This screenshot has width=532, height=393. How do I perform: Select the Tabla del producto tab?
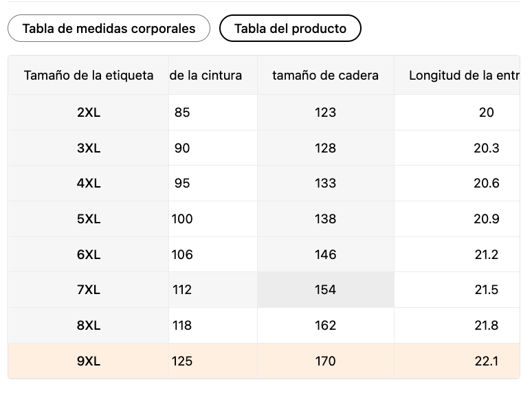click(x=290, y=28)
